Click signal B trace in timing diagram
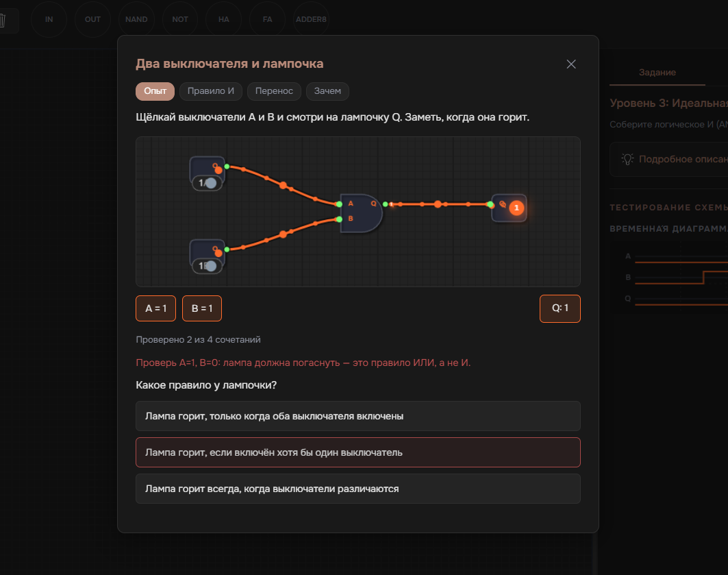The height and width of the screenshot is (575, 728). tap(681, 278)
